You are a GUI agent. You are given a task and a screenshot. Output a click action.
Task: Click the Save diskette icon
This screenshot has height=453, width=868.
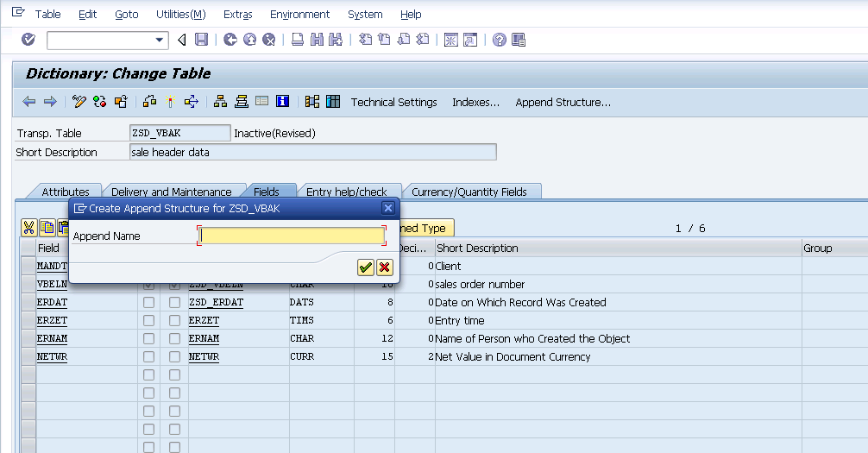[201, 40]
